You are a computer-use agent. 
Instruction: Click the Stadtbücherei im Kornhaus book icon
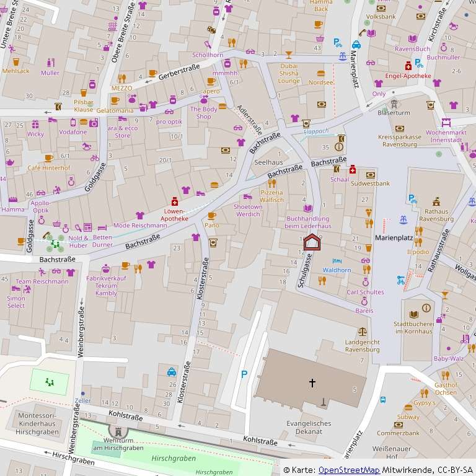click(x=414, y=315)
